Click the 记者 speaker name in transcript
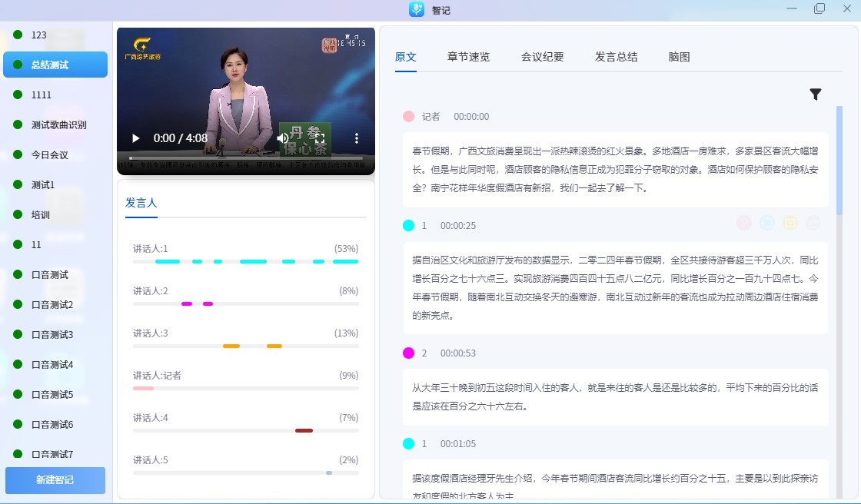 click(430, 116)
